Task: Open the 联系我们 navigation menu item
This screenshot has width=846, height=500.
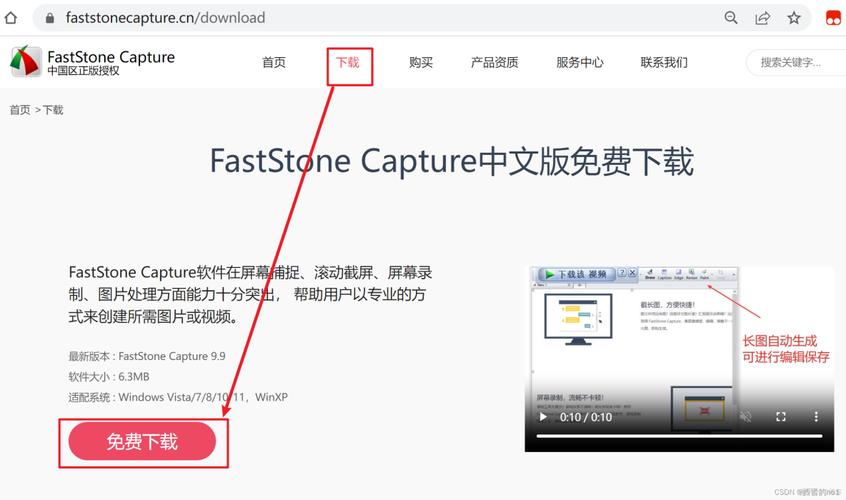Action: pos(664,63)
